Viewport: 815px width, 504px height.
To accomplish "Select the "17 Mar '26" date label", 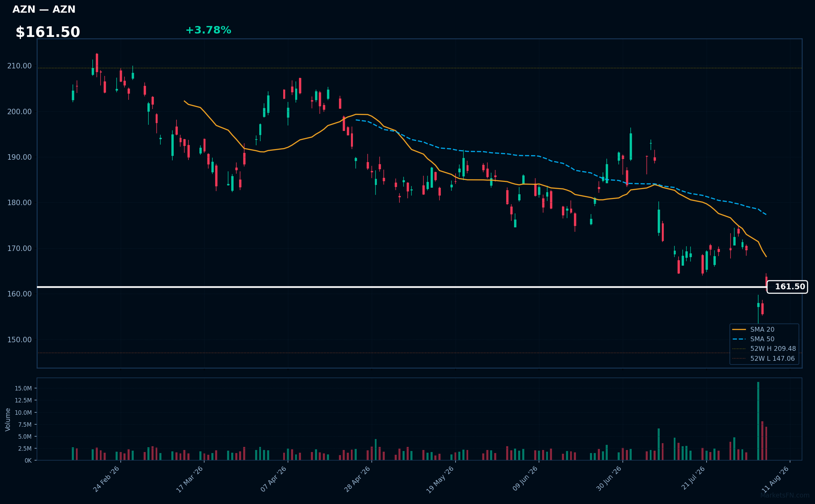I will 190,479.
